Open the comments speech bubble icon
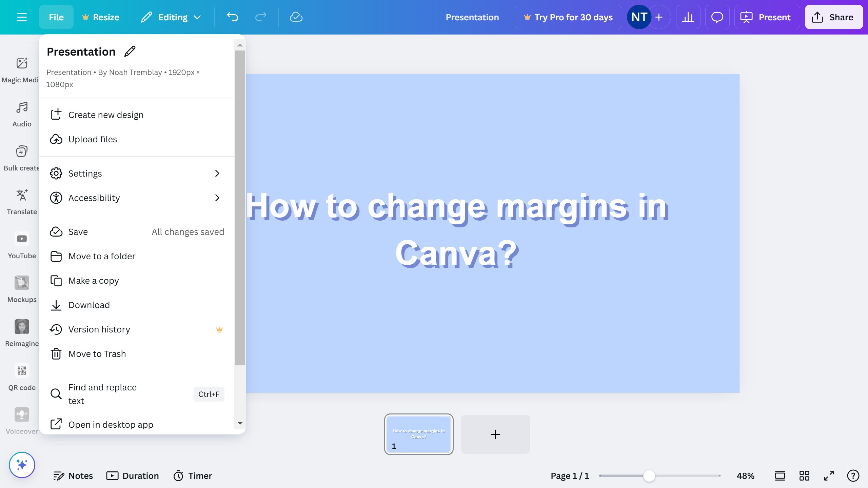Viewport: 868px width, 488px height. click(717, 17)
